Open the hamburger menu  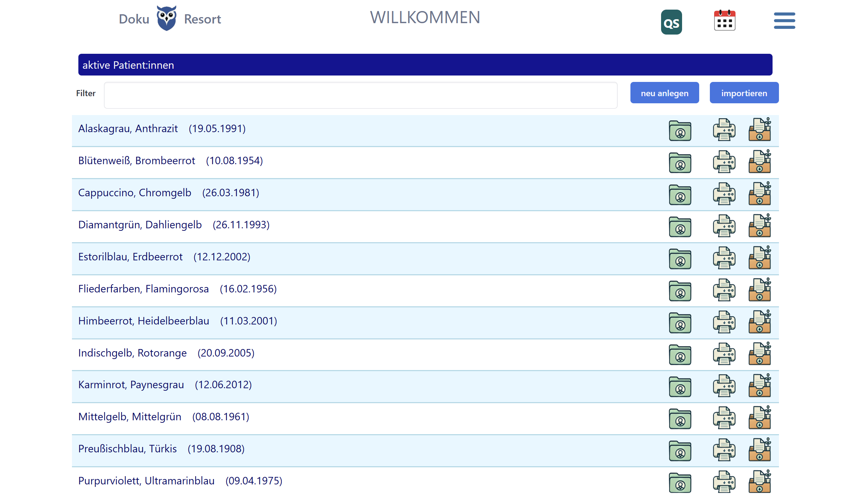784,21
